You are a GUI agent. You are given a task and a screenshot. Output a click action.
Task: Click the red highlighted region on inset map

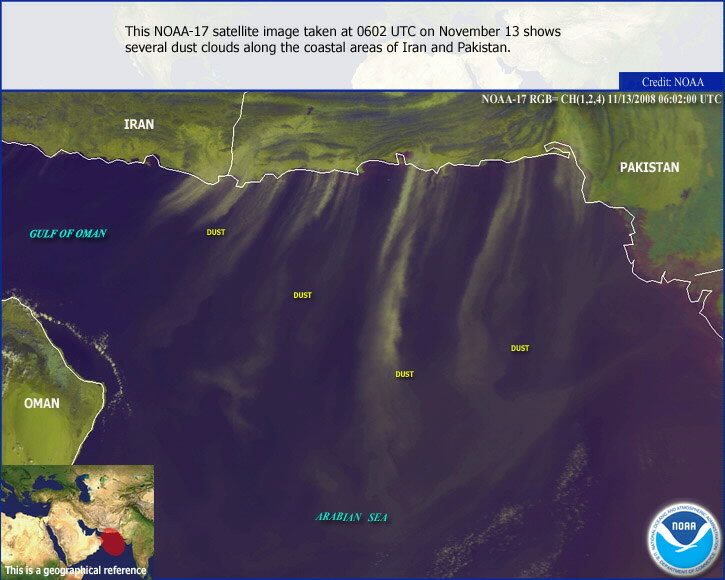pos(115,543)
